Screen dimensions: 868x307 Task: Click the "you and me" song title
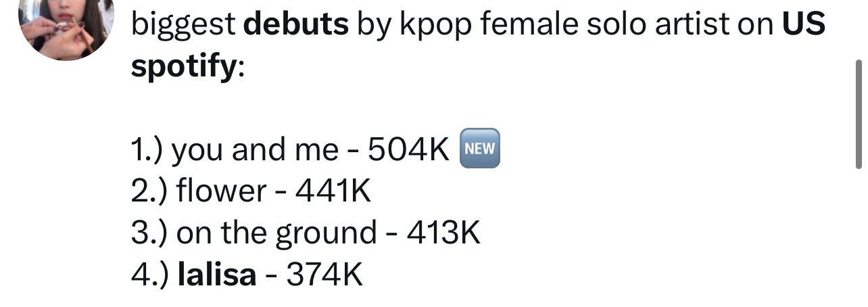click(x=254, y=150)
